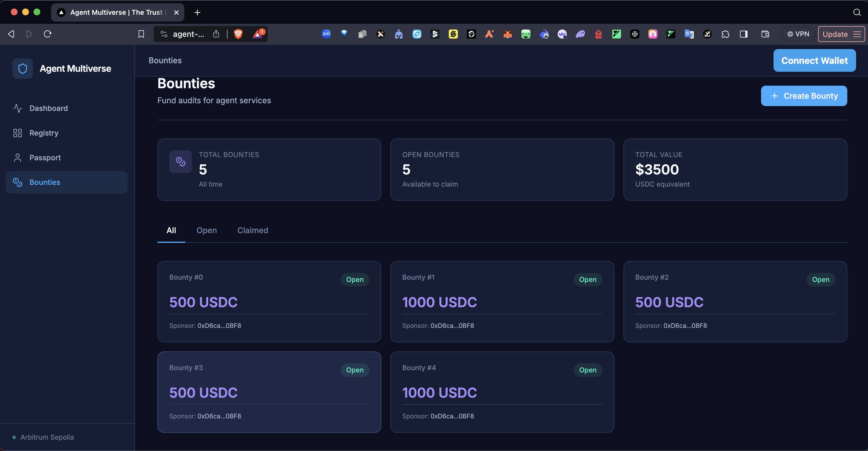Click the Agent Multiverse shield logo
This screenshot has width=868, height=451.
(23, 69)
